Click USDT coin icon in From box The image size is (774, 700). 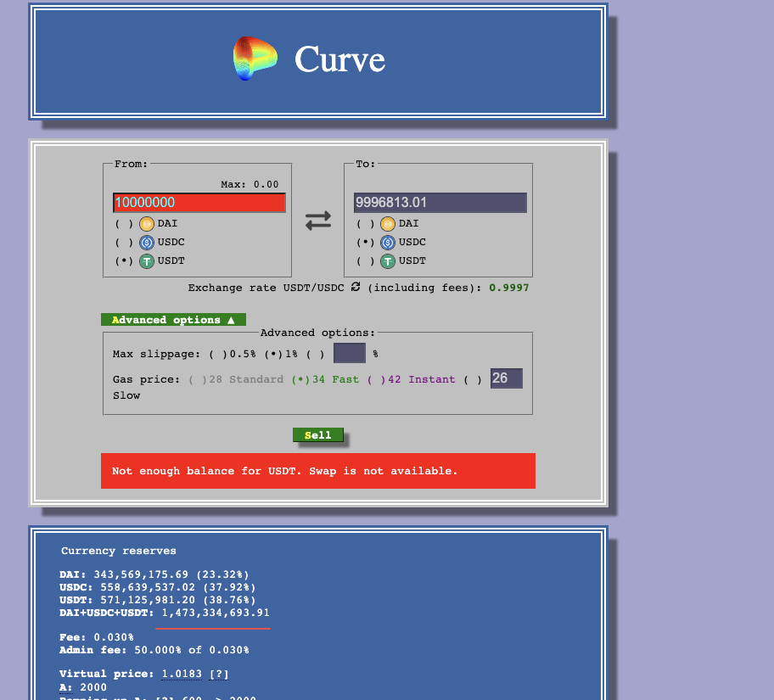[x=147, y=261]
